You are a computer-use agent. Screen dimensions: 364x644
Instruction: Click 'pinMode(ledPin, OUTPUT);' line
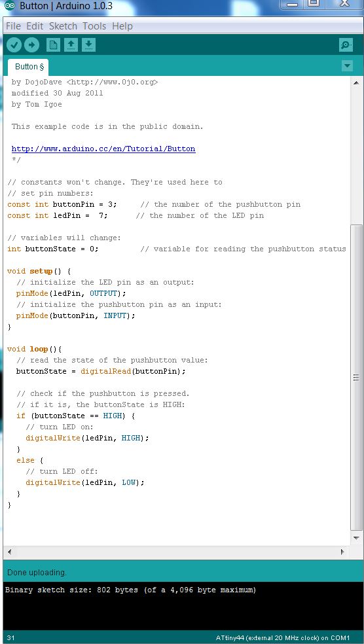pyautogui.click(x=71, y=294)
